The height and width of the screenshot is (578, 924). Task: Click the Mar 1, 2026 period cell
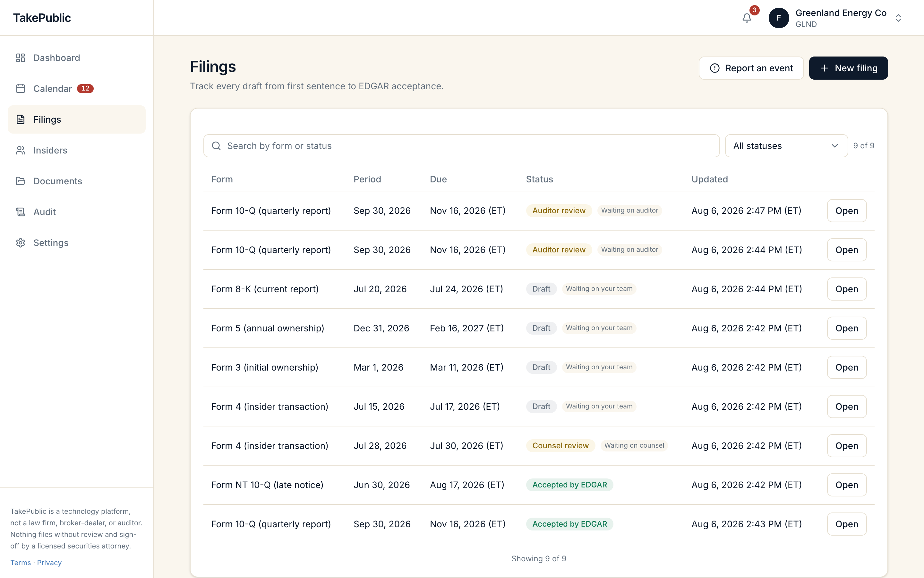(378, 367)
